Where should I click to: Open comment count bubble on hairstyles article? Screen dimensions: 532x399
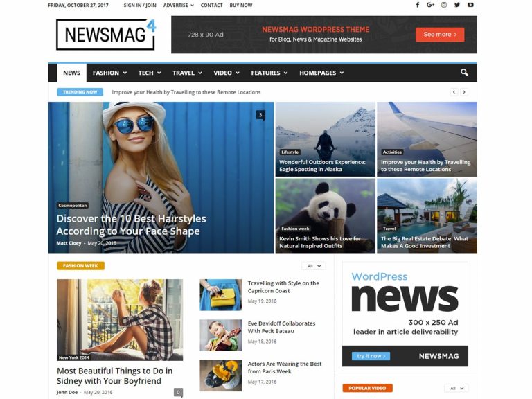260,115
